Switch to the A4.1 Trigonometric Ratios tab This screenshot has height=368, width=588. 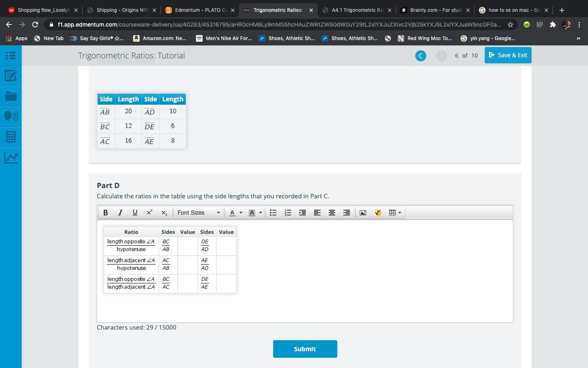[356, 10]
